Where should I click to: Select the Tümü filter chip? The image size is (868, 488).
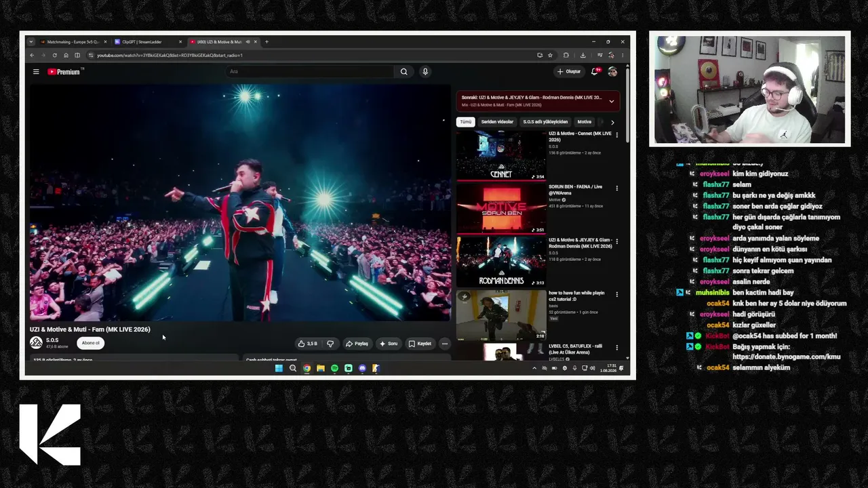point(465,122)
